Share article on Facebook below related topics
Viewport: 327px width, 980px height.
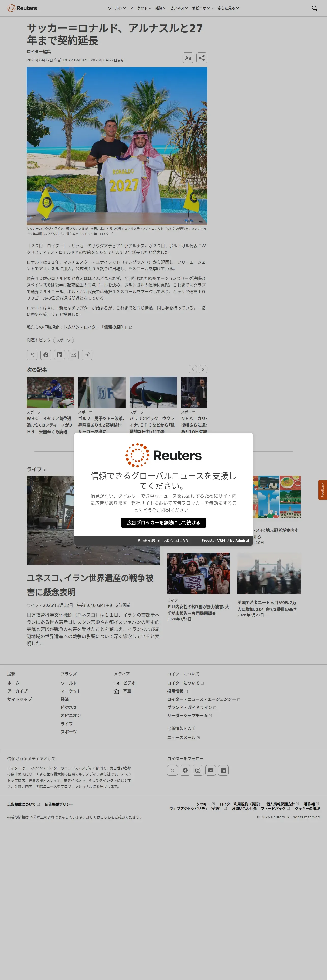click(x=46, y=355)
